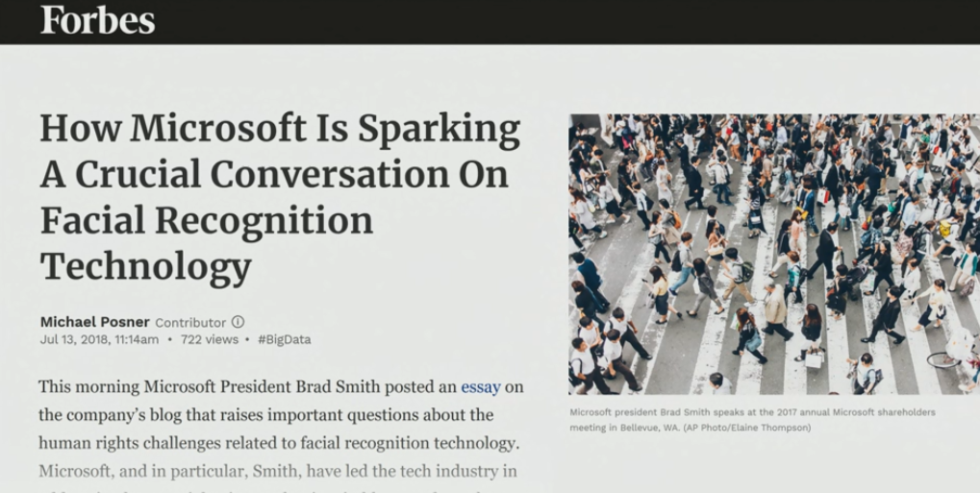
Task: Click the Contributor label beside the author
Action: (x=190, y=322)
